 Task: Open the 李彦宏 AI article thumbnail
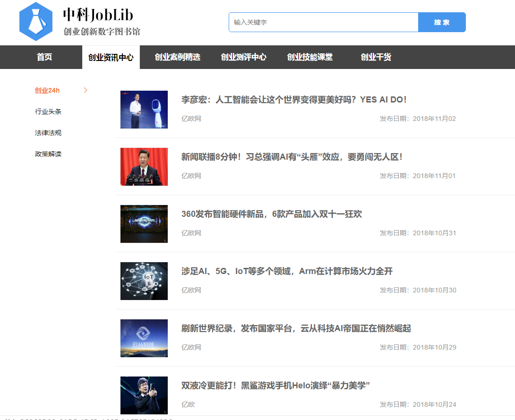144,110
